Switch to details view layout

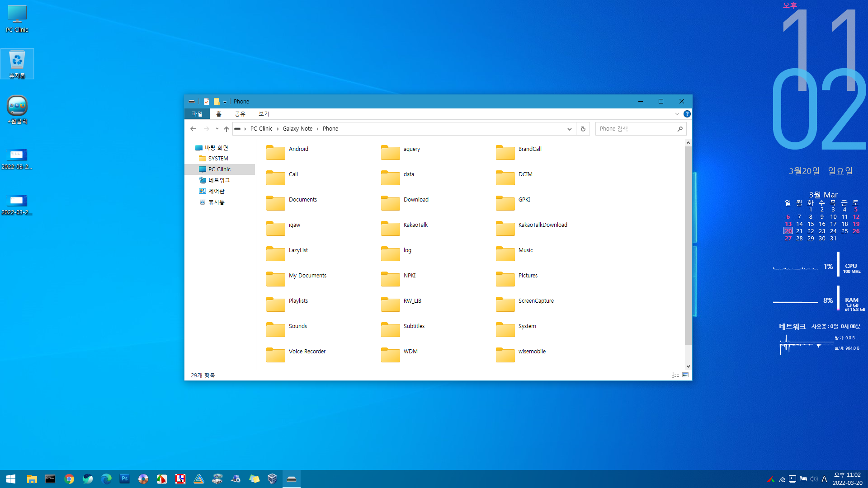tap(675, 375)
